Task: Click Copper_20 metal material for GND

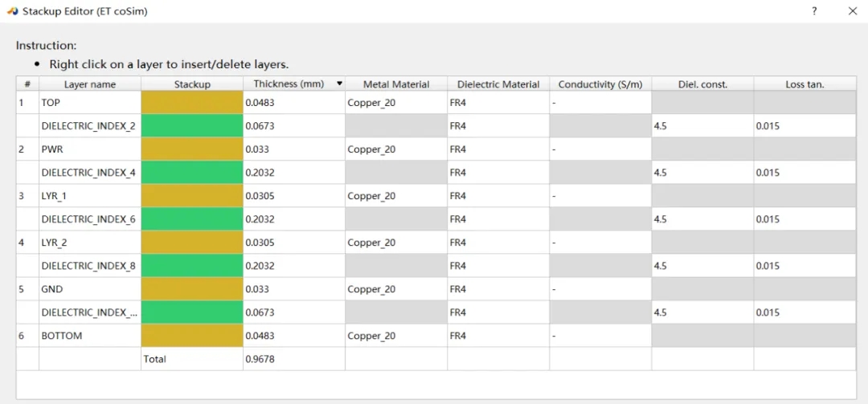Action: tap(395, 289)
